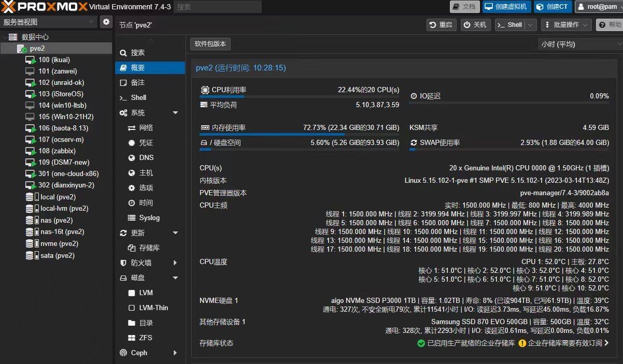The width and height of the screenshot is (623, 364).
Task: Click the Create VM (创建虚拟机) button
Action: tap(506, 7)
